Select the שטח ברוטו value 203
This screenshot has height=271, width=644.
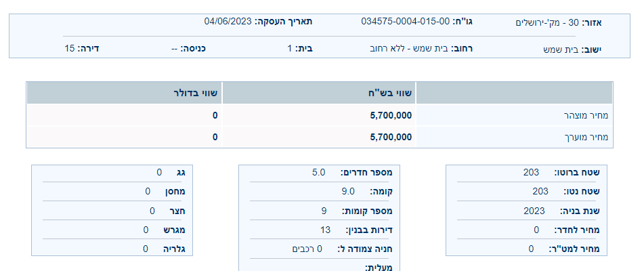click(531, 172)
